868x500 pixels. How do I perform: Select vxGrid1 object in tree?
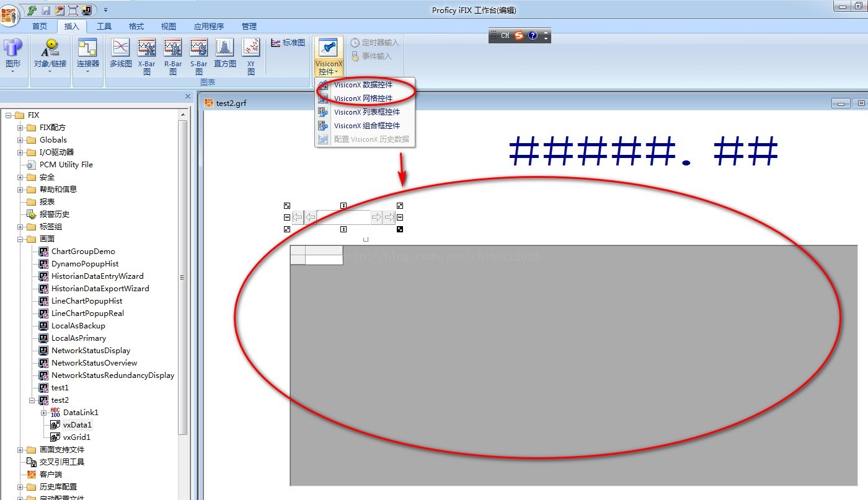click(x=77, y=437)
